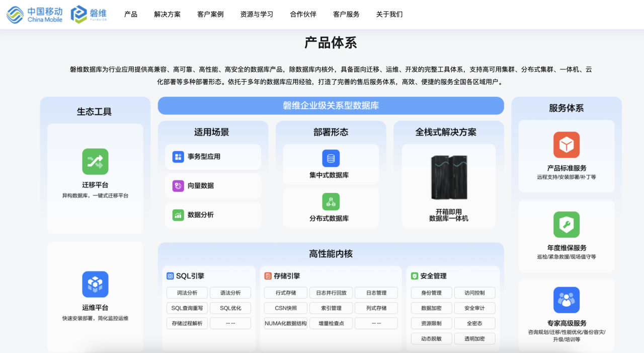Click the NUMA化数据结构 tag
This screenshot has height=353, width=644.
(286, 323)
